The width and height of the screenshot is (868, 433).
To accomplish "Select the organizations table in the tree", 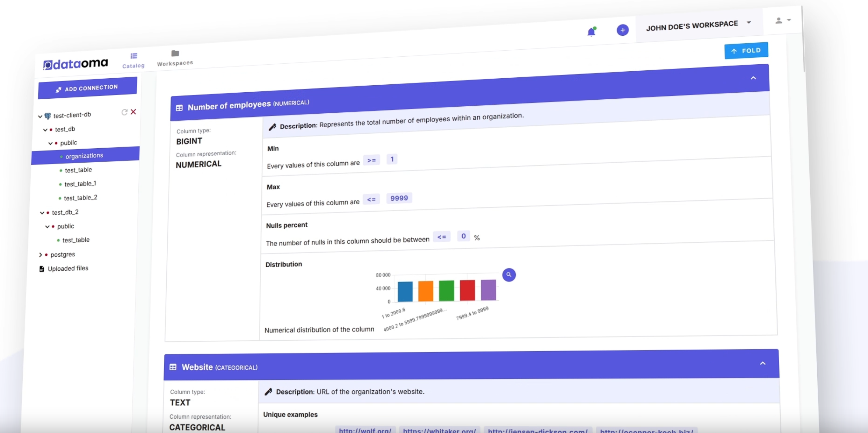I will (84, 156).
